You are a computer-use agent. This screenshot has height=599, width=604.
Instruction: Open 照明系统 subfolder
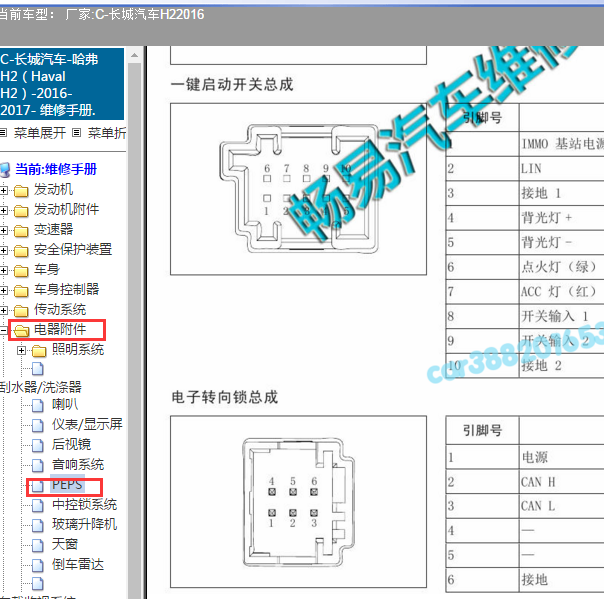78,349
